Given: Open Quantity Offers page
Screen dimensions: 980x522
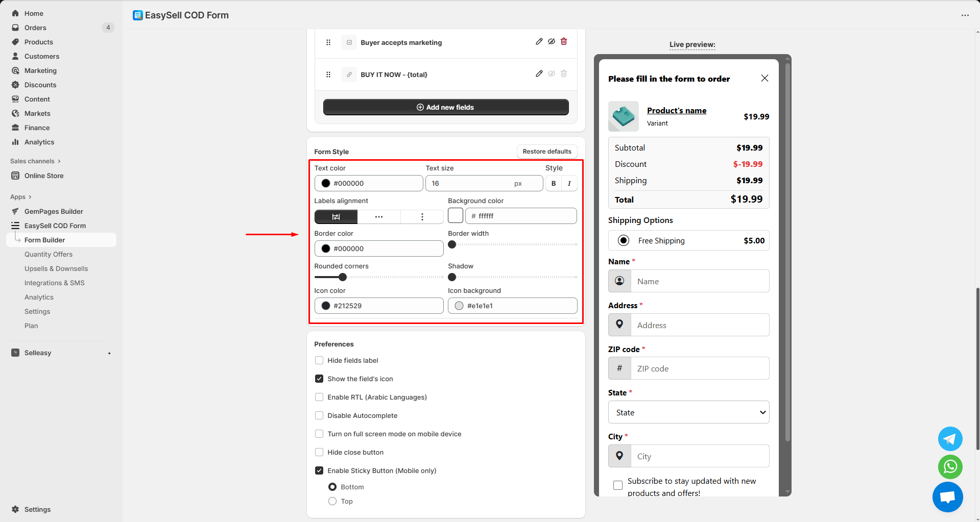Looking at the screenshot, I should pyautogui.click(x=49, y=255).
